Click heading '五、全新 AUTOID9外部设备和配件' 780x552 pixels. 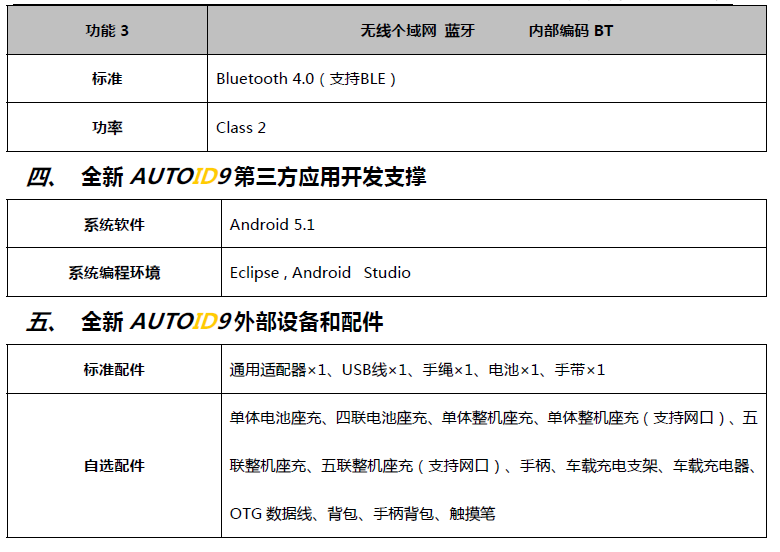click(205, 321)
